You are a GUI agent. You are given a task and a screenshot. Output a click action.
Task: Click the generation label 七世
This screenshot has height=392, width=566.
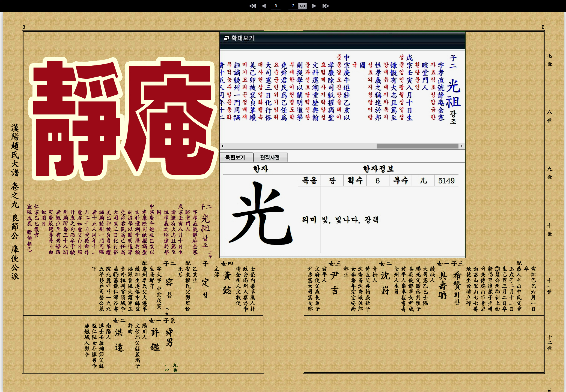pyautogui.click(x=550, y=60)
